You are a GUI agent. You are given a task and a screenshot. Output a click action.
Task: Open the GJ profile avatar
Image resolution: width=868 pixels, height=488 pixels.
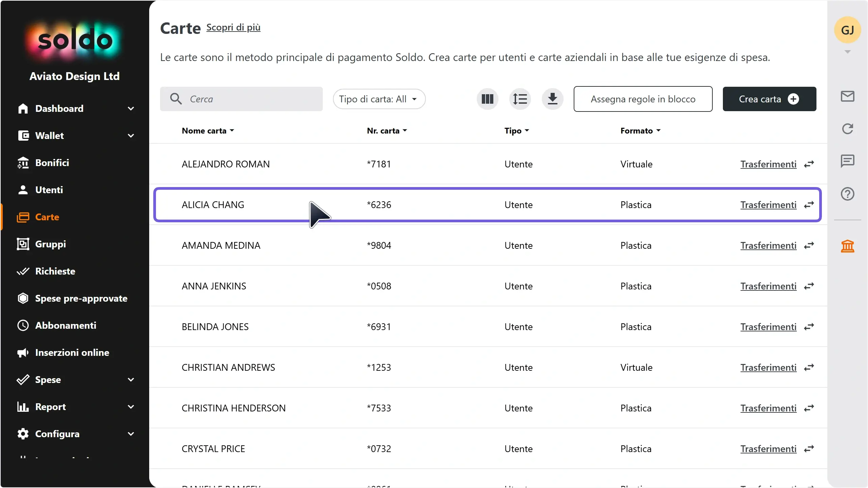tap(847, 30)
